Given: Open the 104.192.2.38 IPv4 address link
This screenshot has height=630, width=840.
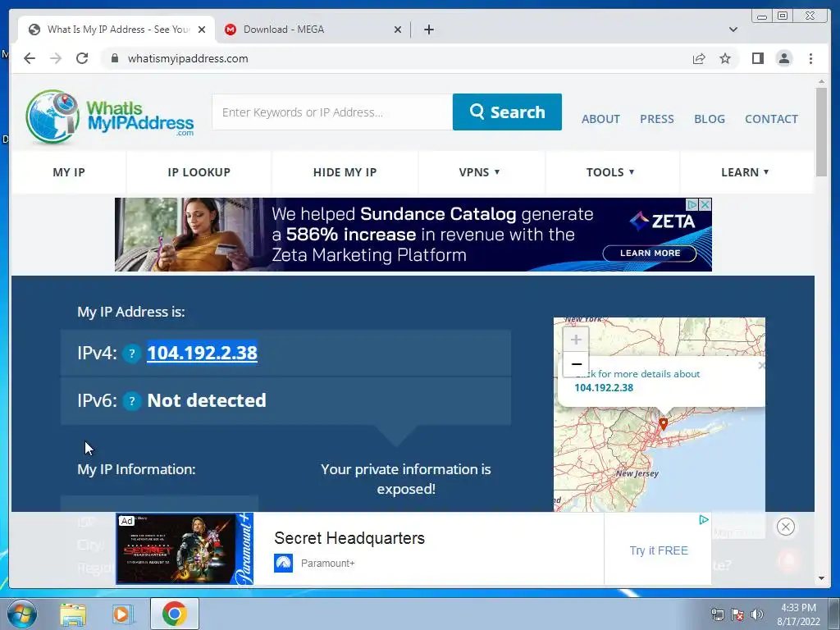Looking at the screenshot, I should [x=202, y=353].
